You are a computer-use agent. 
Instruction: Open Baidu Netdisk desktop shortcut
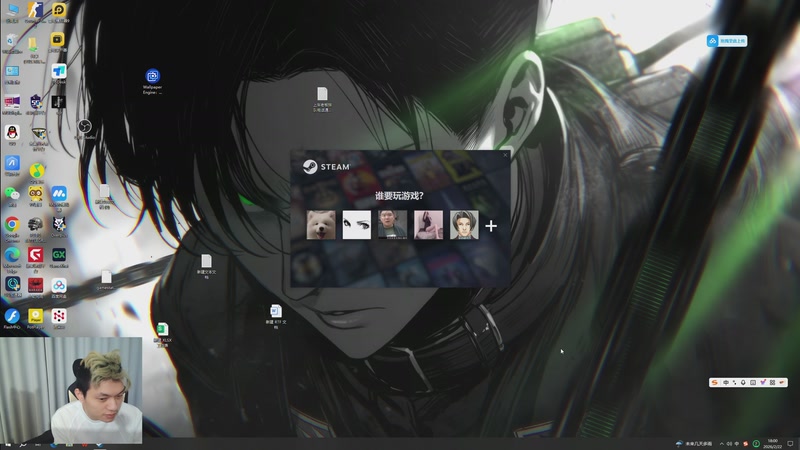[x=59, y=288]
